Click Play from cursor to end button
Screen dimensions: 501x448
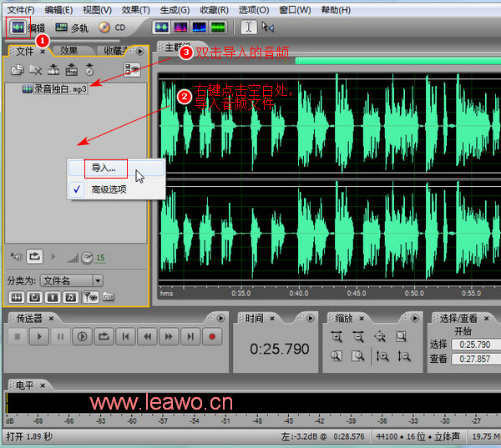pos(82,336)
